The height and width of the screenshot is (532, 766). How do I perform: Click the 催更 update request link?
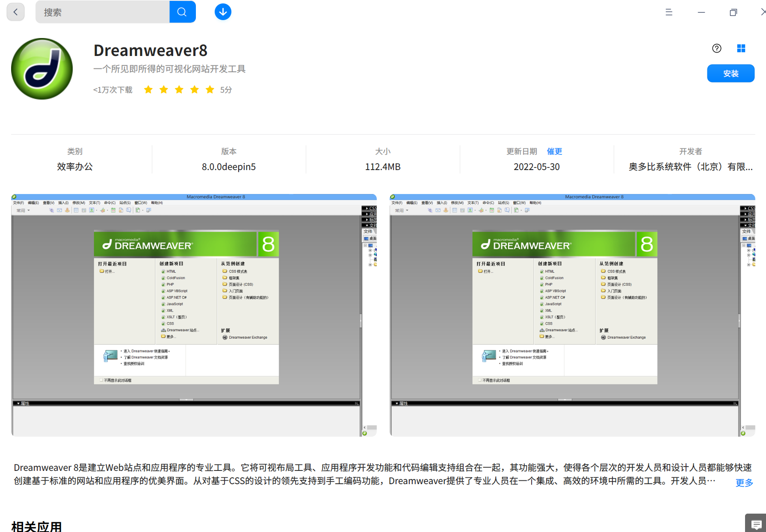click(x=554, y=151)
